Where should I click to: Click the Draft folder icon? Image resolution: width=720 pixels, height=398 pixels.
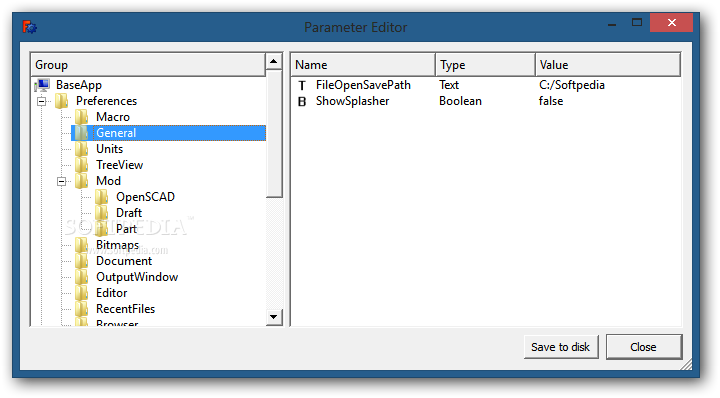click(102, 213)
